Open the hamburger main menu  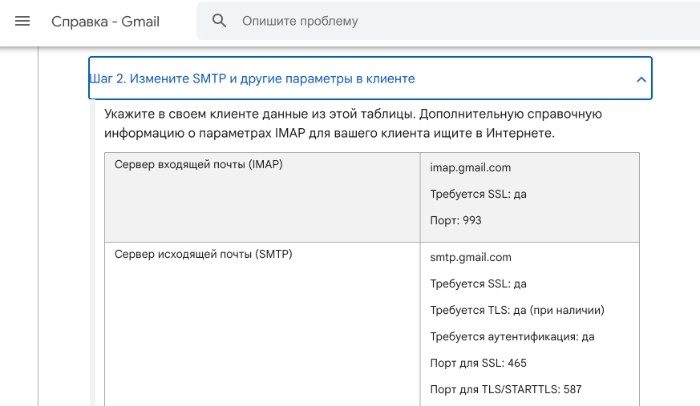[x=23, y=21]
